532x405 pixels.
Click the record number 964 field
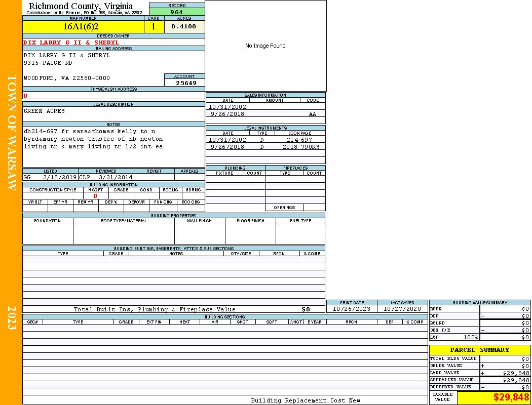(177, 12)
